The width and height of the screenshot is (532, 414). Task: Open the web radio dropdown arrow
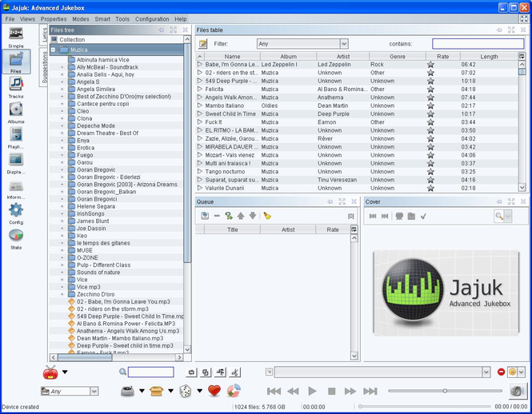65,372
